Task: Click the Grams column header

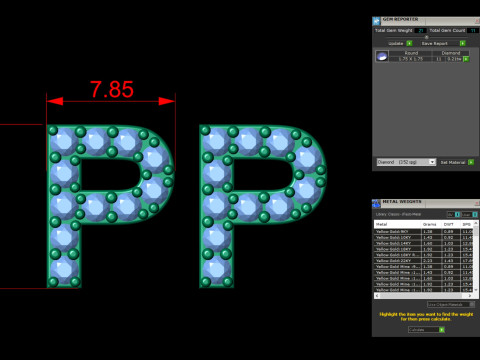Action: pyautogui.click(x=431, y=224)
